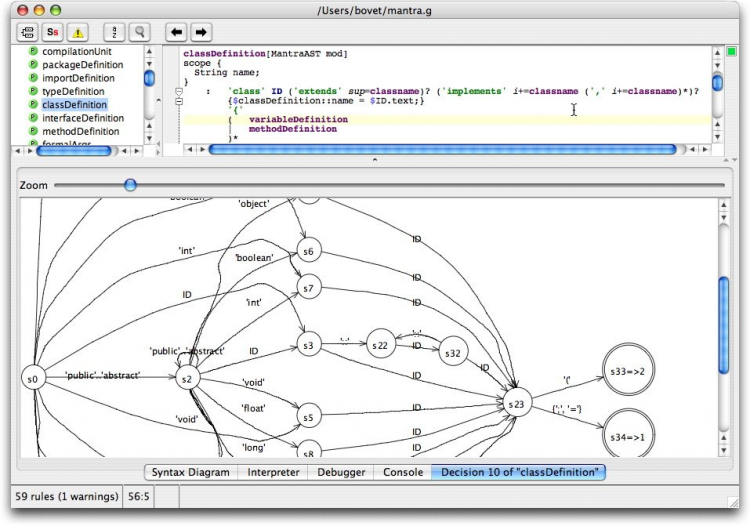Collapse the rule fold marker in editor gutter
This screenshot has width=750, height=526.
tap(178, 91)
